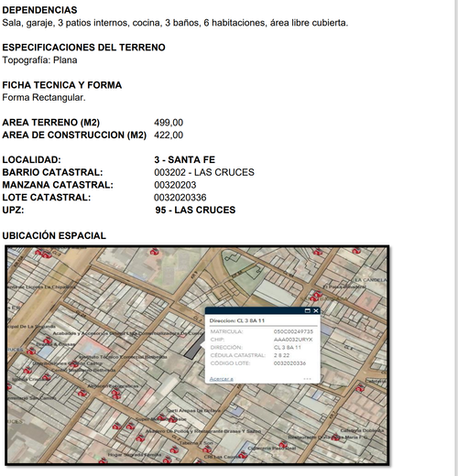Click lote catastral value '0032020336' in document
Screen dimensions: 458x476
point(180,198)
